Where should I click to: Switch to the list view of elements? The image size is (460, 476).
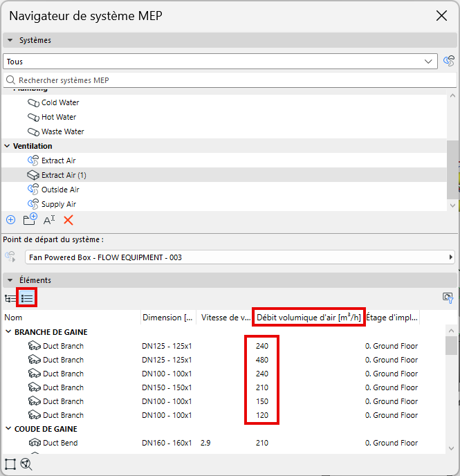coord(27,298)
